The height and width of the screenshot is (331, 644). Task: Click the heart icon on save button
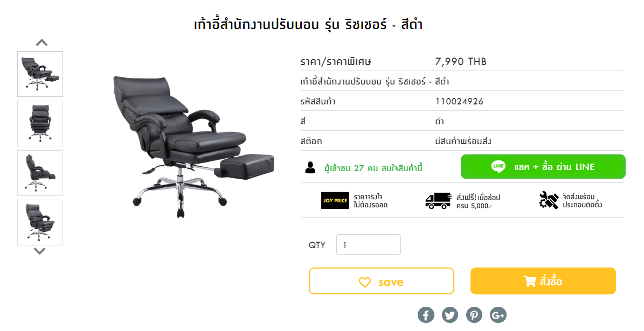point(365,282)
